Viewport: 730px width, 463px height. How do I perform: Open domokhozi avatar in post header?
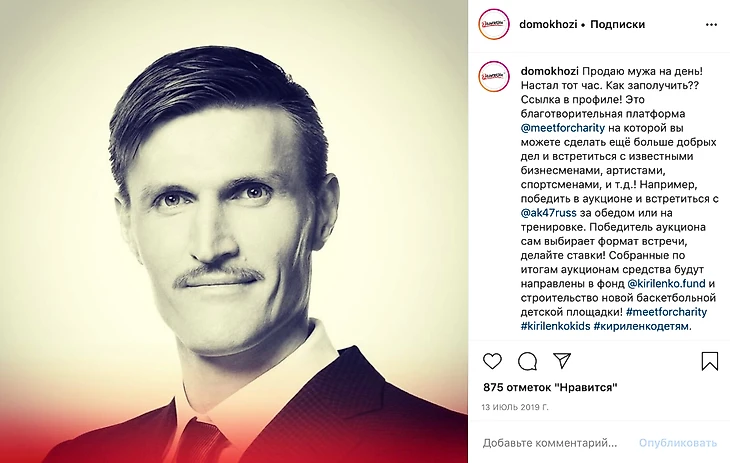tap(494, 24)
